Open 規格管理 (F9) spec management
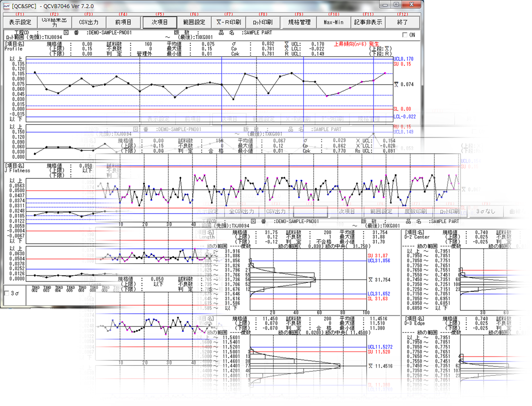This screenshot has width=532, height=406. click(x=299, y=23)
